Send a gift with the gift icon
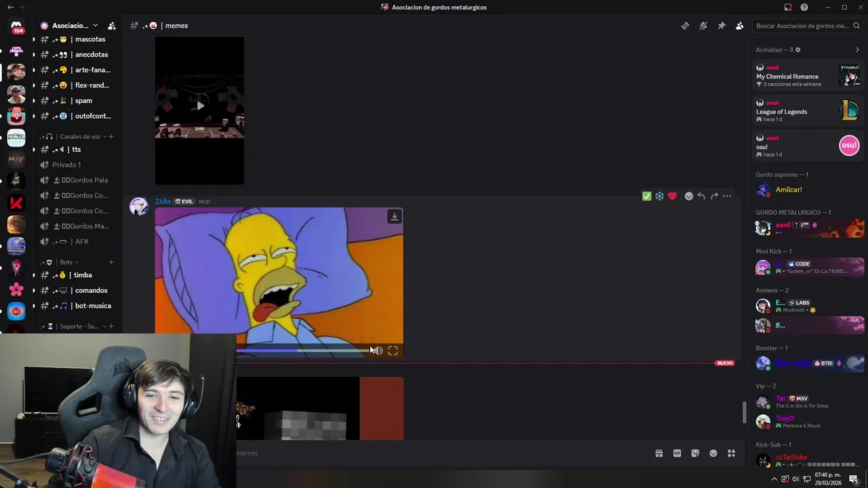Screen dimensions: 868x488 (658, 453)
